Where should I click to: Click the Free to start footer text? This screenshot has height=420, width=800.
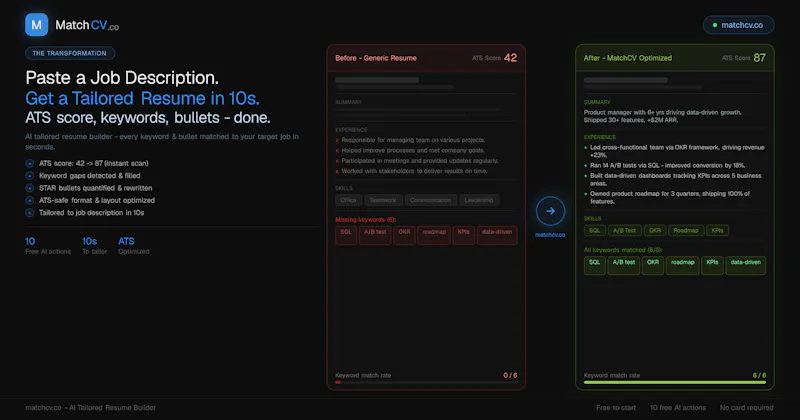pos(616,408)
